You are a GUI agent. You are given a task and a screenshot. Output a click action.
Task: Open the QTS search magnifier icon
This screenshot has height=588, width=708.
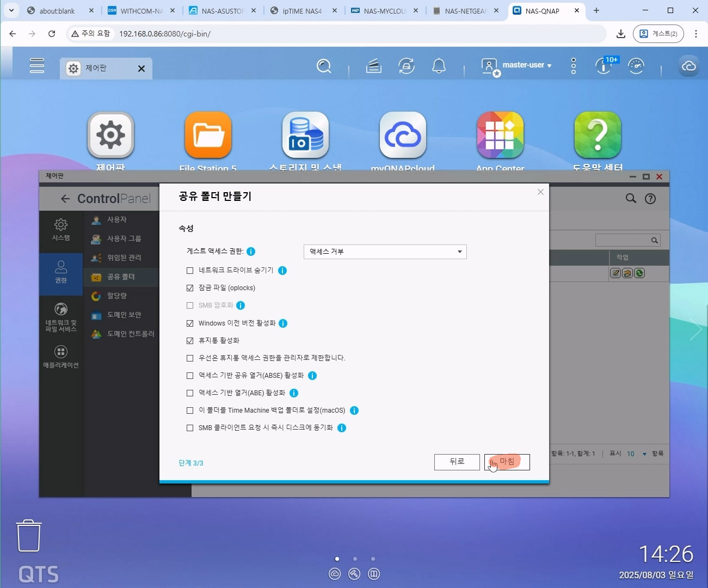click(x=324, y=66)
